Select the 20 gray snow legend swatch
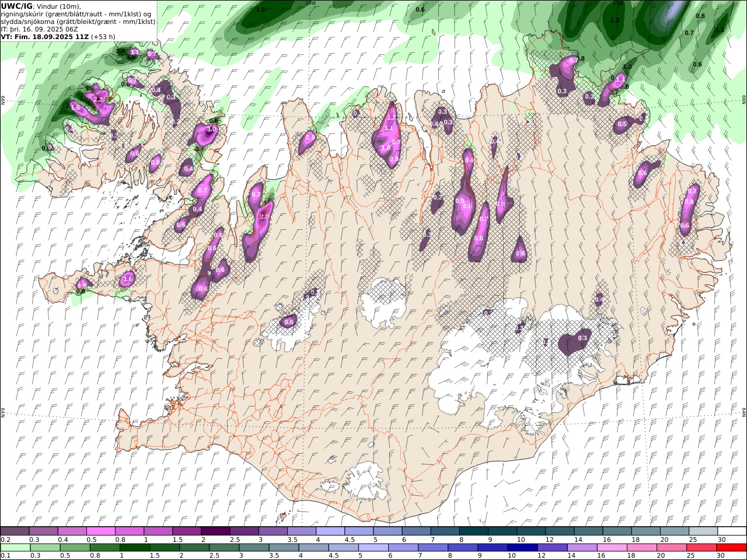Screen dimensions: 747x560 [x=673, y=531]
